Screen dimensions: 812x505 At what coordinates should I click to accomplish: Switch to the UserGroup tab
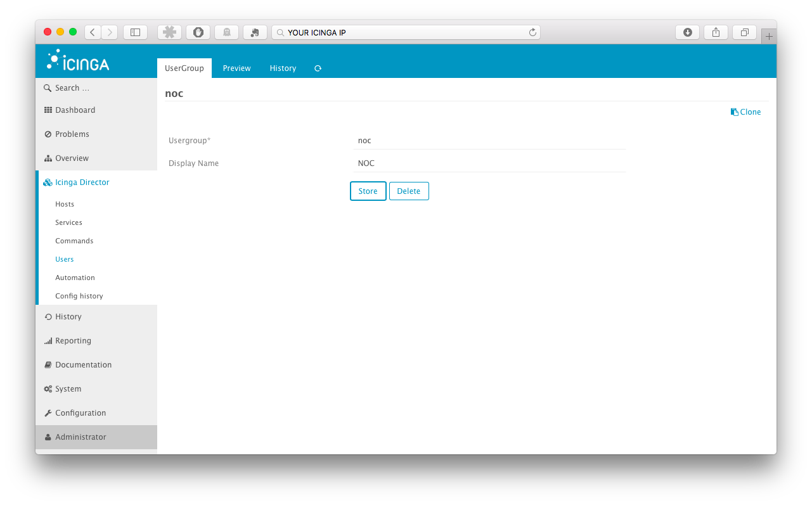[184, 68]
